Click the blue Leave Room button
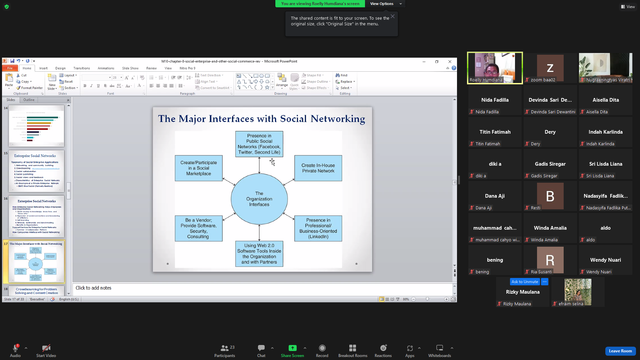 tap(620, 351)
